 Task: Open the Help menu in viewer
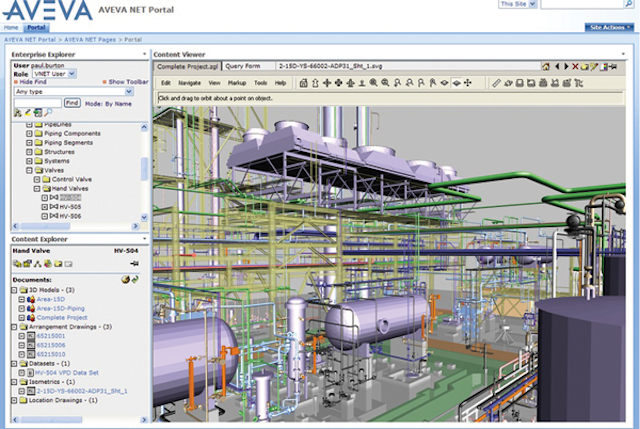tap(280, 83)
